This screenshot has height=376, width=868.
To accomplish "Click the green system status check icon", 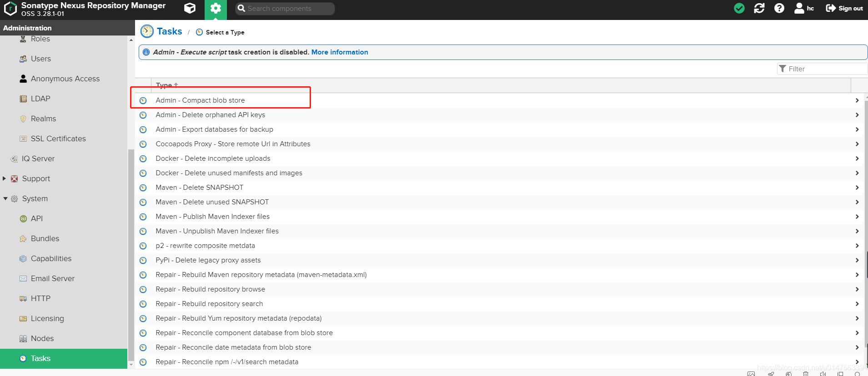I will (739, 8).
